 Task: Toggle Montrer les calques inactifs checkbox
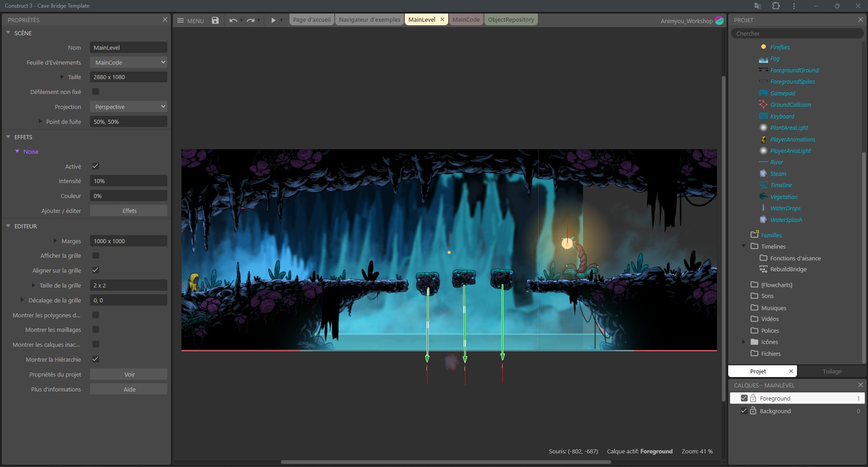(95, 344)
